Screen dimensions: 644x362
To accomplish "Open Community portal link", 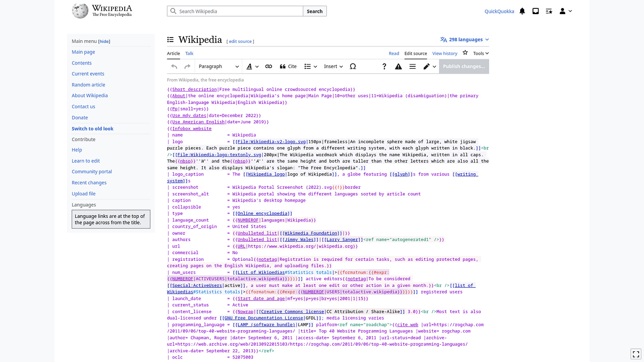I will (92, 171).
